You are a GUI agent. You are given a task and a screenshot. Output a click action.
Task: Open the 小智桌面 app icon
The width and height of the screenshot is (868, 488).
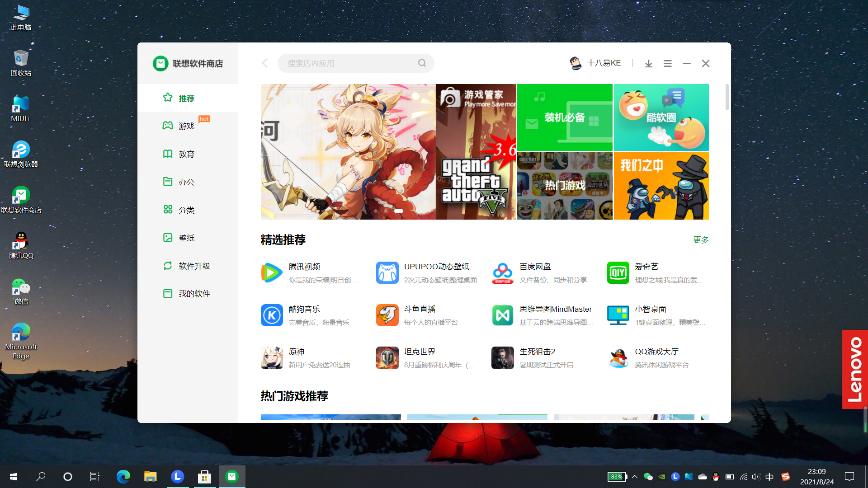click(x=618, y=315)
